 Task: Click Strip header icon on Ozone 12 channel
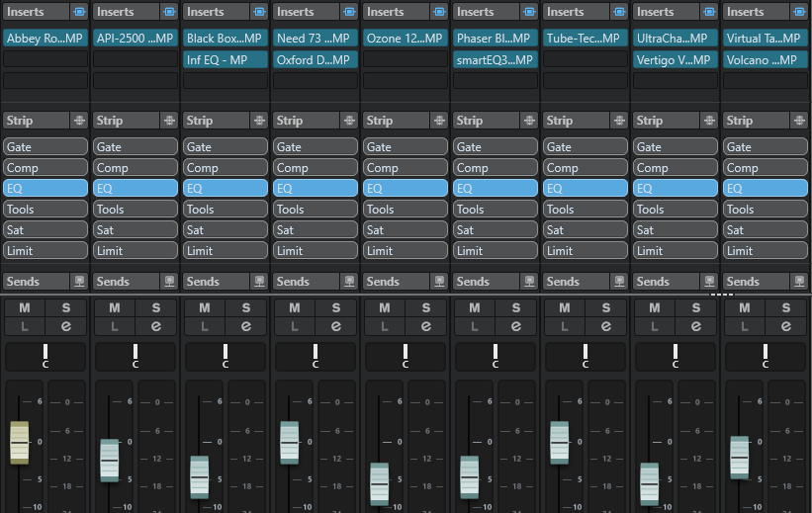440,121
